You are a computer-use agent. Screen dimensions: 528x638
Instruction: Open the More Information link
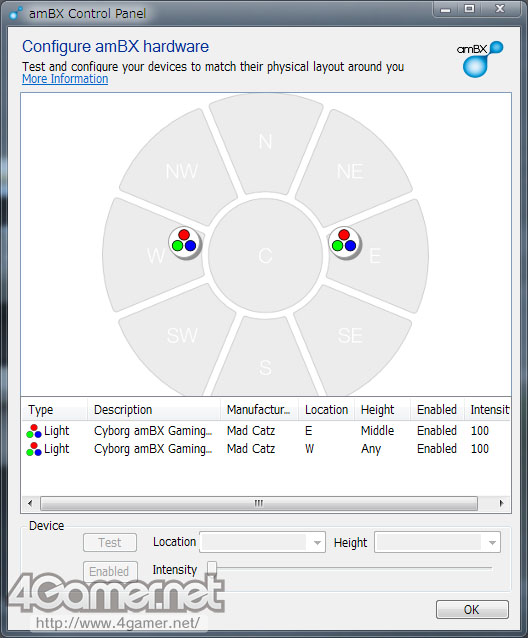(65, 79)
